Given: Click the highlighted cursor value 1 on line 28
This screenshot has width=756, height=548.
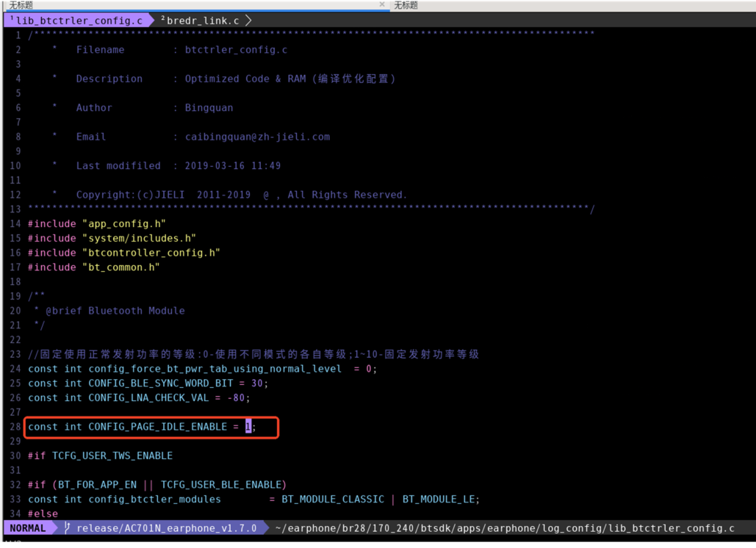Looking at the screenshot, I should [x=248, y=427].
